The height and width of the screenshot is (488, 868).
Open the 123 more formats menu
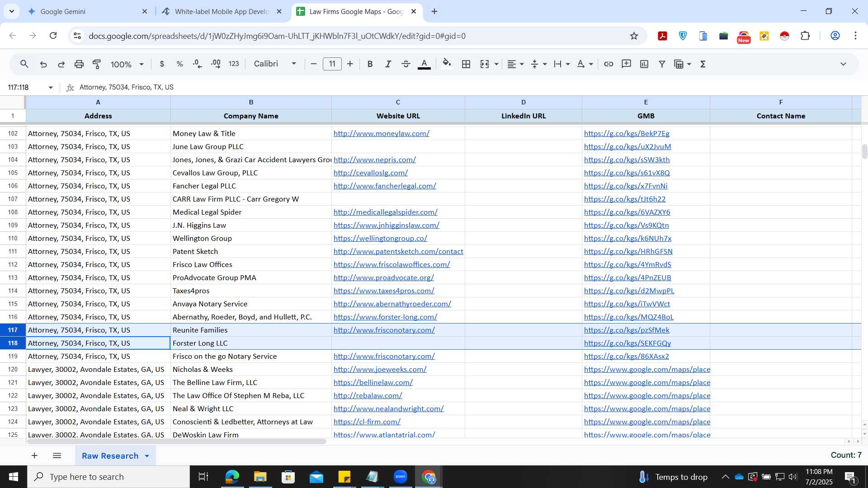[234, 64]
